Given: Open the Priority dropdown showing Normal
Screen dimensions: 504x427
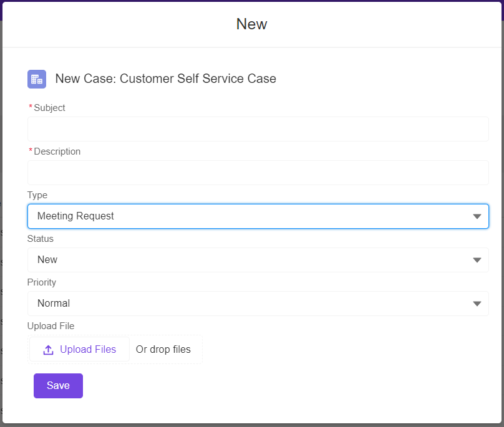Looking at the screenshot, I should (258, 304).
